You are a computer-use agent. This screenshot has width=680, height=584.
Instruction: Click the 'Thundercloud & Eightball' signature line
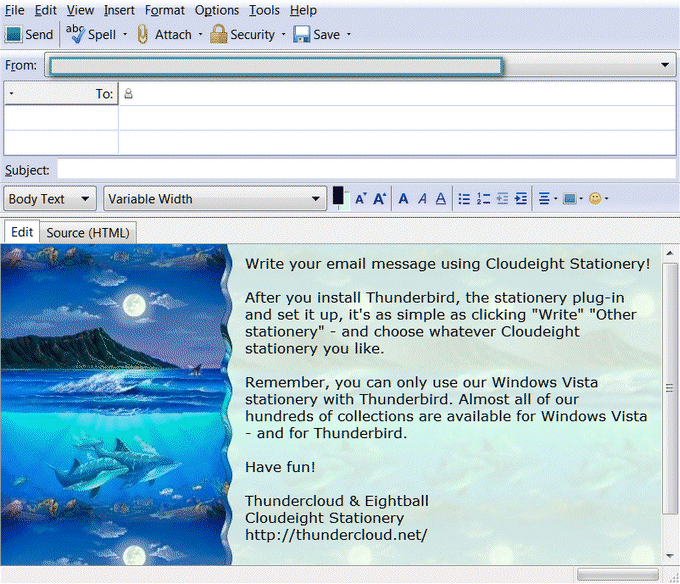tap(337, 501)
